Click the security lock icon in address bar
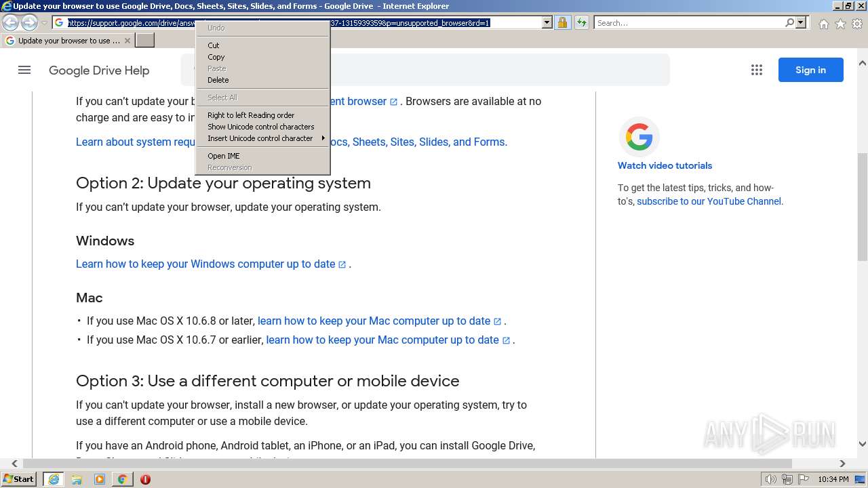 tap(562, 23)
